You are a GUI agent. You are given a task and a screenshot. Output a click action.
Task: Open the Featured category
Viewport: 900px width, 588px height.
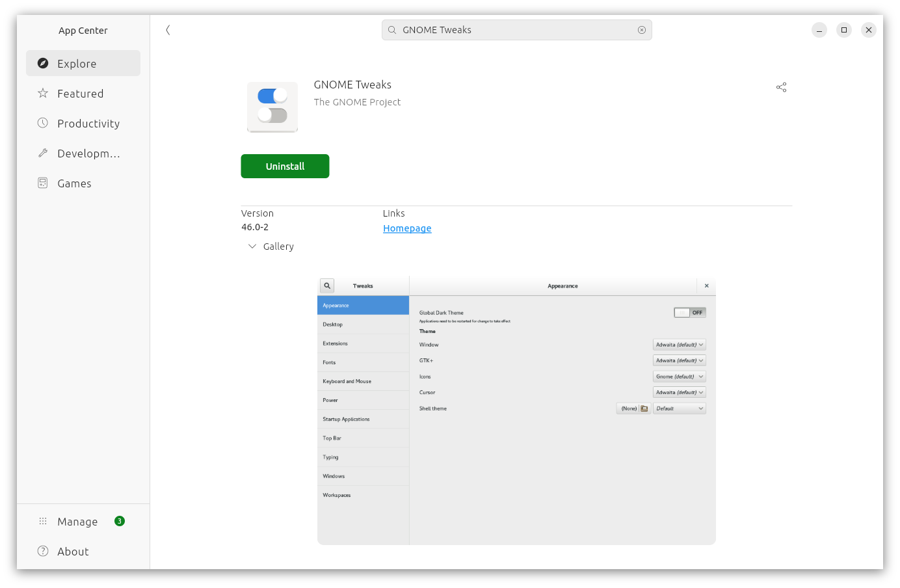click(x=83, y=93)
